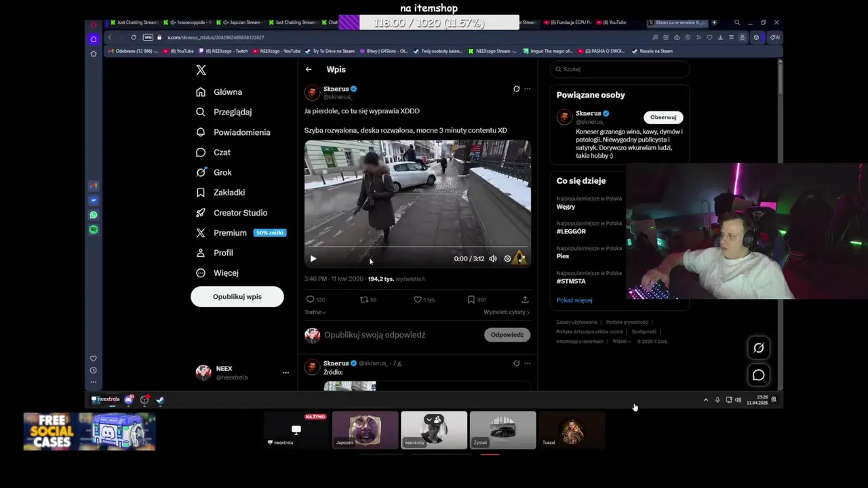Image resolution: width=868 pixels, height=488 pixels.
Task: Click the browser address bar URL
Action: tap(216, 37)
